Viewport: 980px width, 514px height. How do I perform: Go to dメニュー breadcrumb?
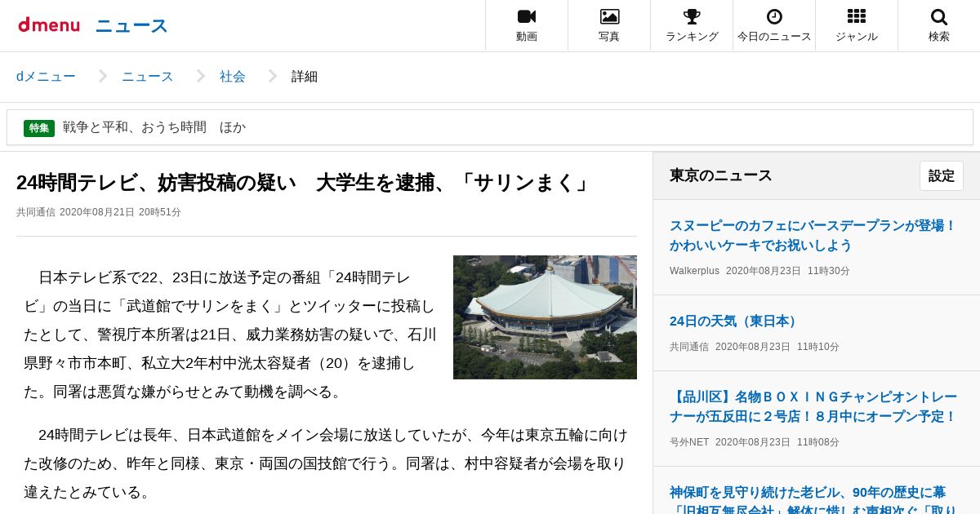tap(46, 77)
